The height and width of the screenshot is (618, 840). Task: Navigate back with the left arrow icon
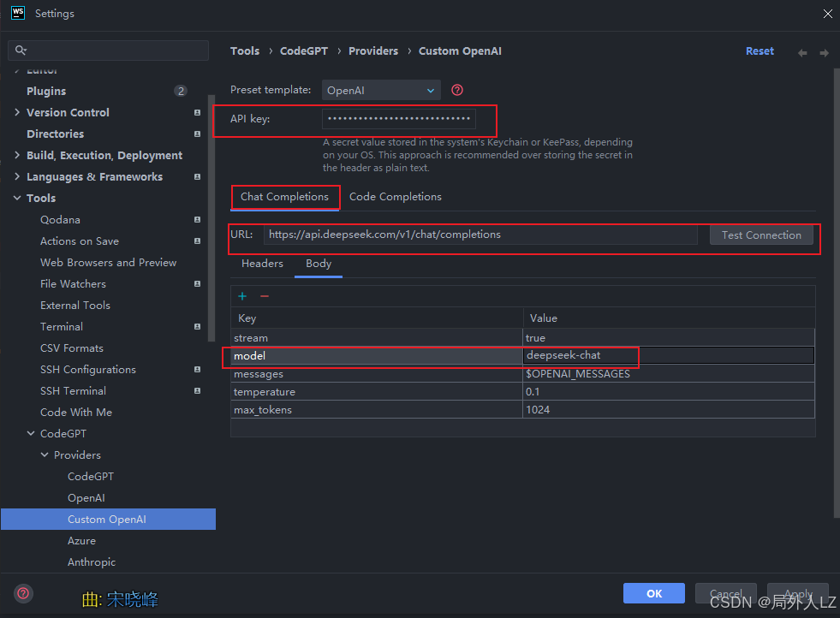tap(802, 52)
